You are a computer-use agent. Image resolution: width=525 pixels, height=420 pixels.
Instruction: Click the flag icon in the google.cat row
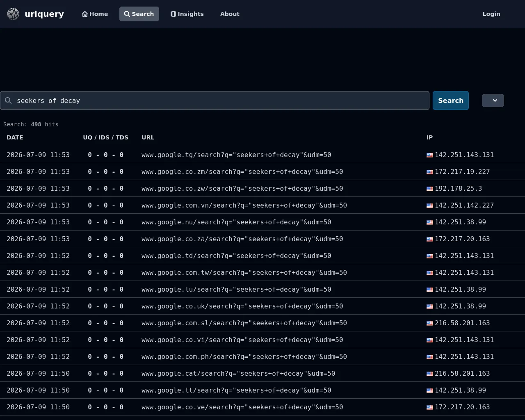pyautogui.click(x=430, y=374)
